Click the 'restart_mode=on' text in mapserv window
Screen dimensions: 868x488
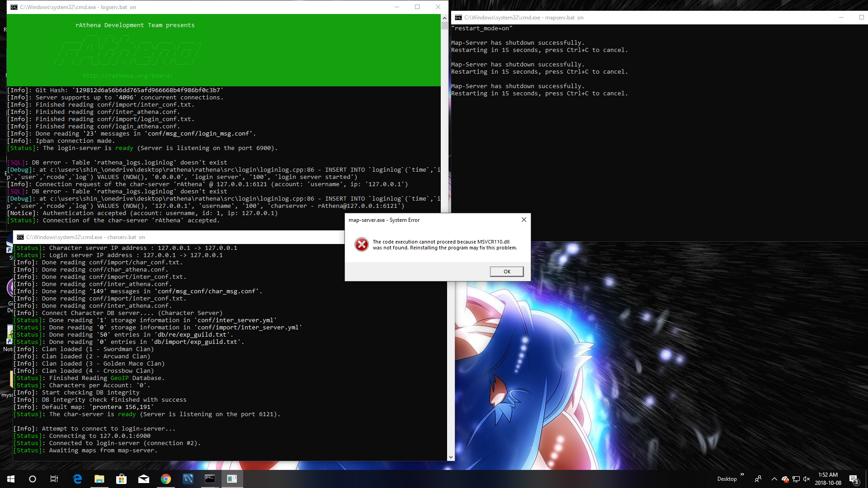tap(481, 28)
